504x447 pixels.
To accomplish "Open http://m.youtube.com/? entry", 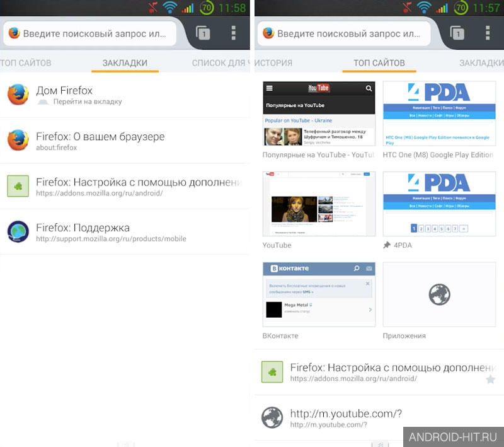I will pos(379,418).
